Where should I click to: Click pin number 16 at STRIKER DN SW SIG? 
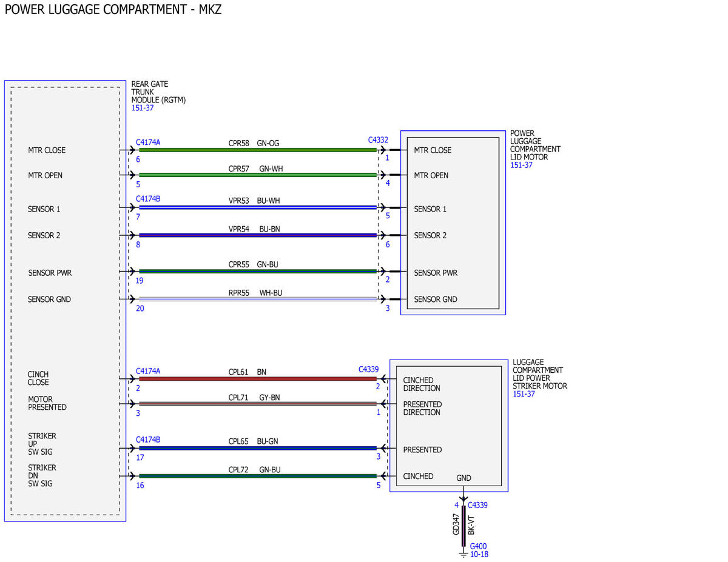[140, 486]
